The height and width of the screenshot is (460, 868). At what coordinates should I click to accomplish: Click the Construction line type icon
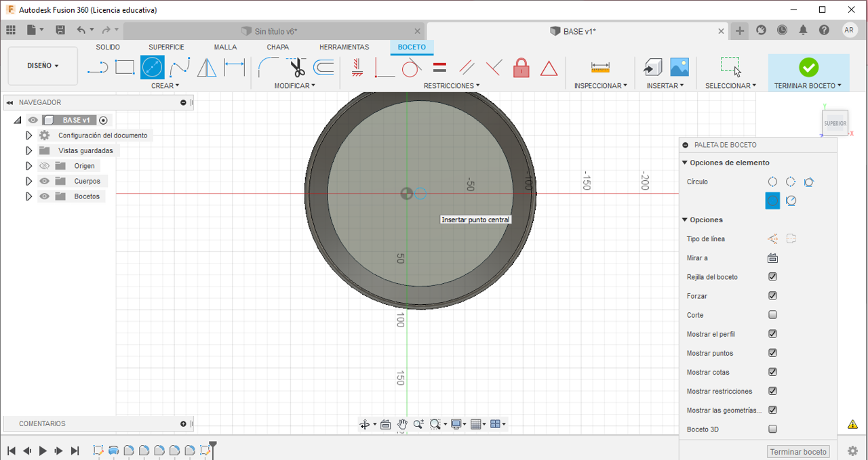(772, 238)
